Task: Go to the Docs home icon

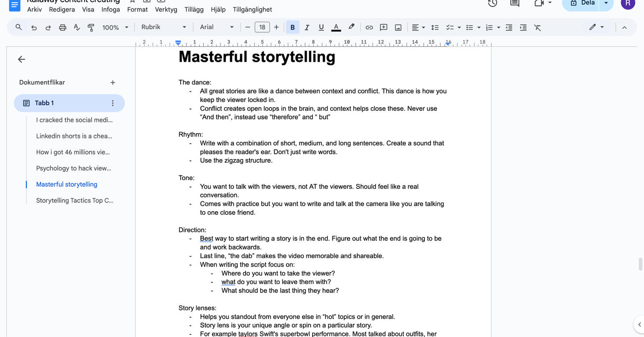Action: click(x=15, y=4)
